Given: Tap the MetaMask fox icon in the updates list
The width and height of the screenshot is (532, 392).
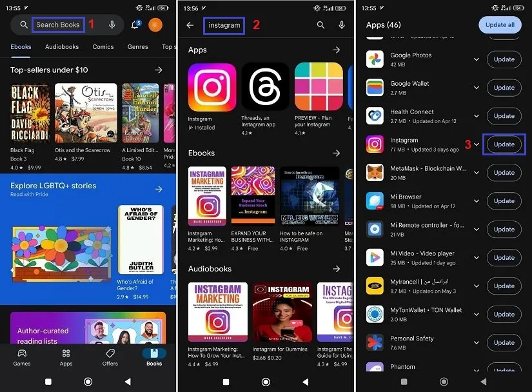Looking at the screenshot, I should pos(375,173).
